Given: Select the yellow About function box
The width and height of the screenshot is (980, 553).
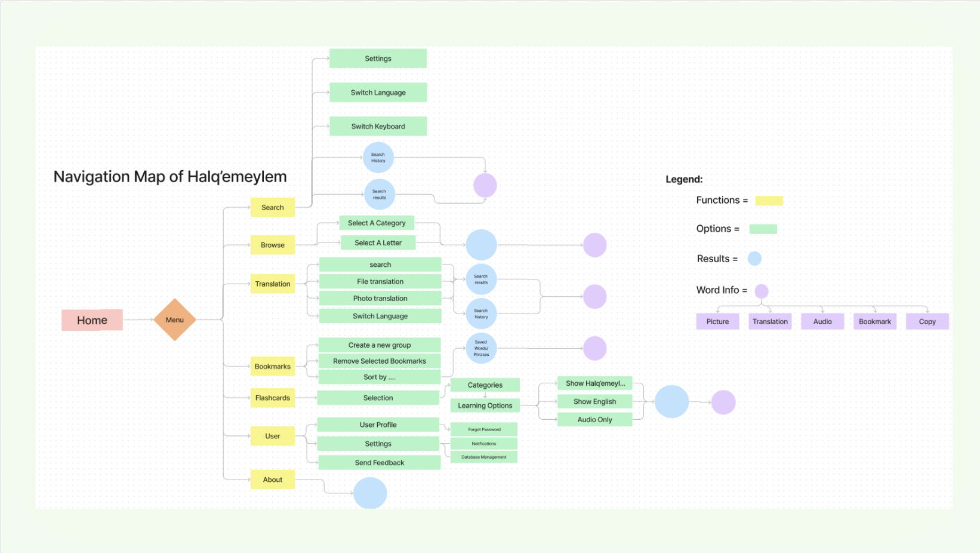Looking at the screenshot, I should pyautogui.click(x=273, y=480).
